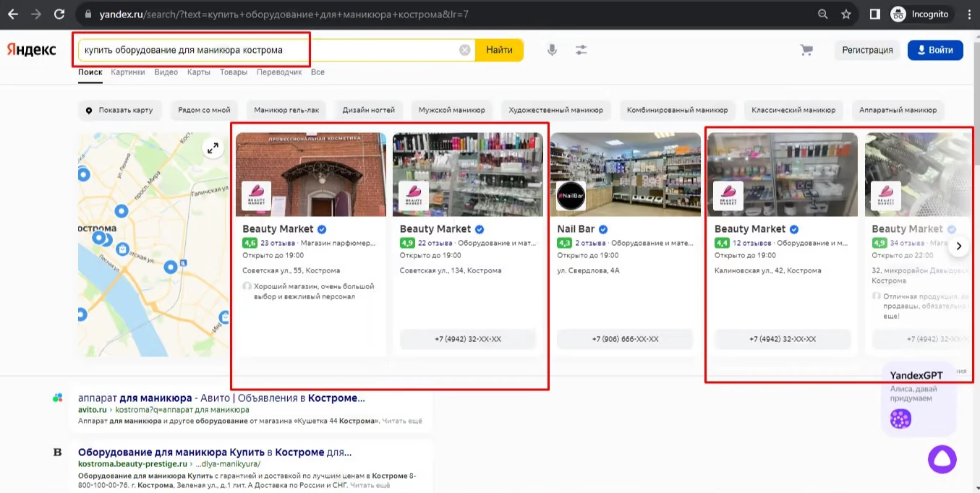
Task: Click the Найти search button
Action: coord(499,50)
